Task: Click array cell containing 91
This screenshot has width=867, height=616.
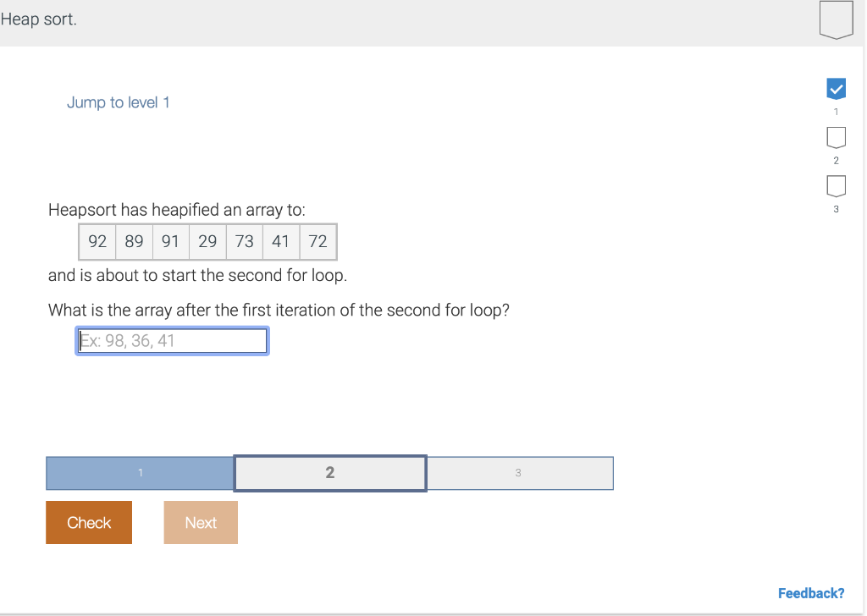Action: [170, 241]
